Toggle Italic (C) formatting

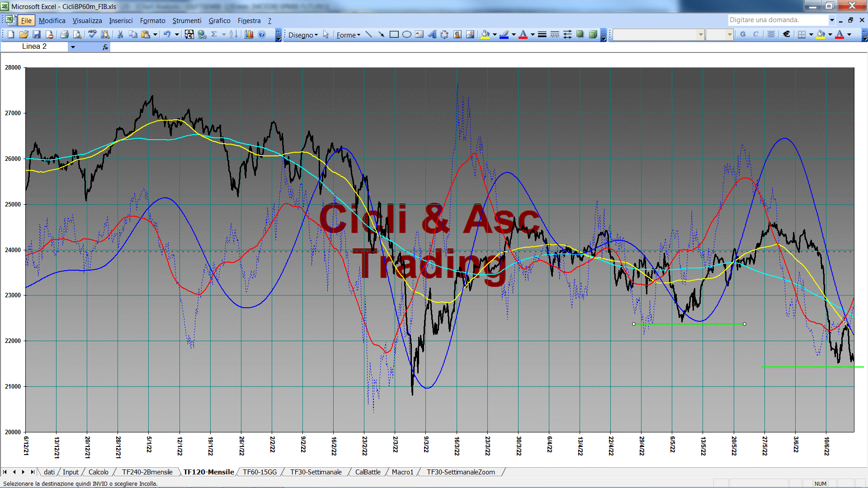coord(755,34)
